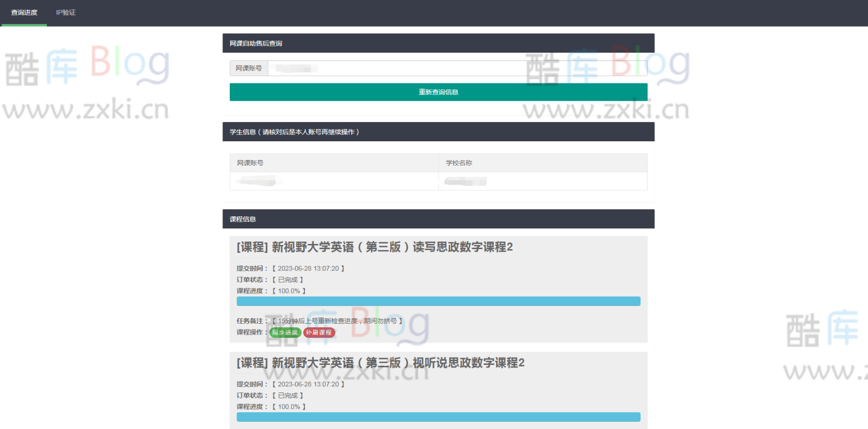Click progress bar of 读写思政数字课程2

coord(438,301)
